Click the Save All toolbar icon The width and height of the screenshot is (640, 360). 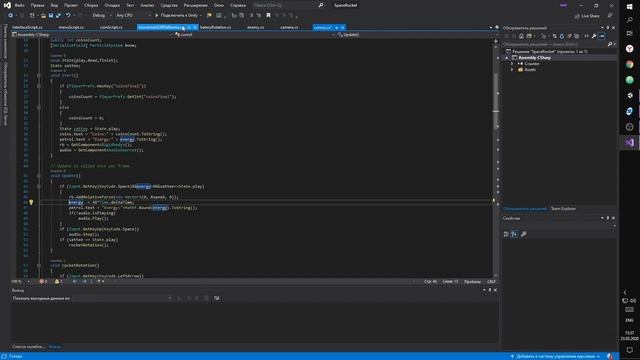click(58, 16)
